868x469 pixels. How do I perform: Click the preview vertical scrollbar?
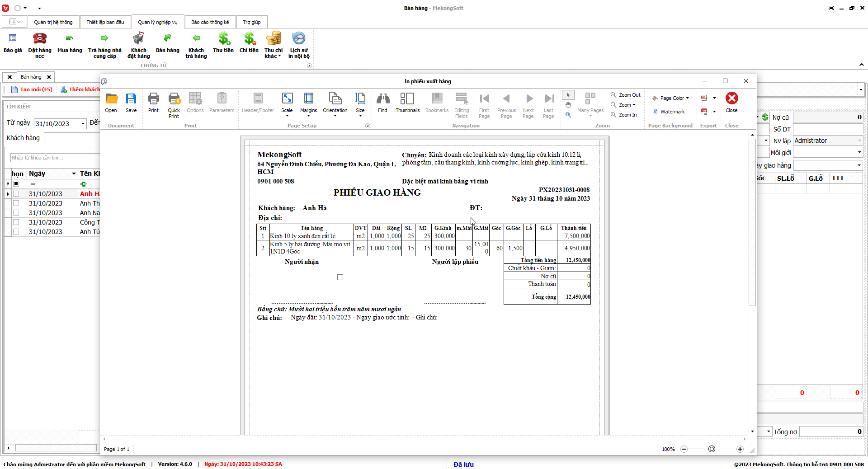click(x=752, y=223)
